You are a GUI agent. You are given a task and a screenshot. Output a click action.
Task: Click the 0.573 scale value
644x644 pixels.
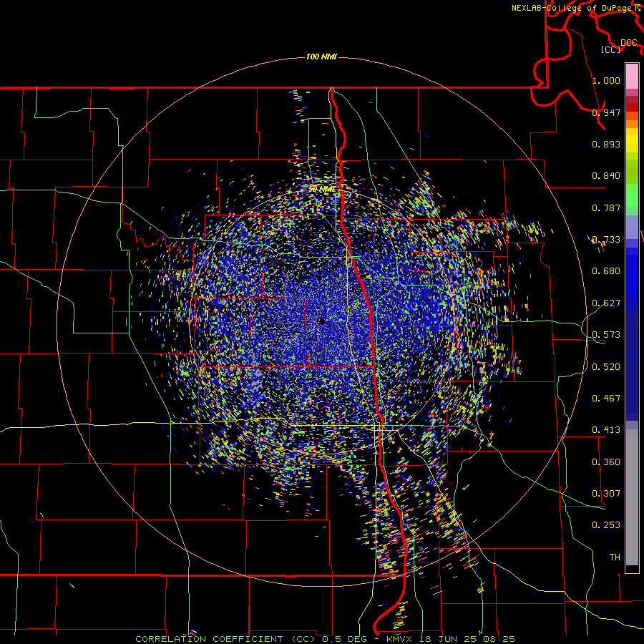tap(606, 335)
